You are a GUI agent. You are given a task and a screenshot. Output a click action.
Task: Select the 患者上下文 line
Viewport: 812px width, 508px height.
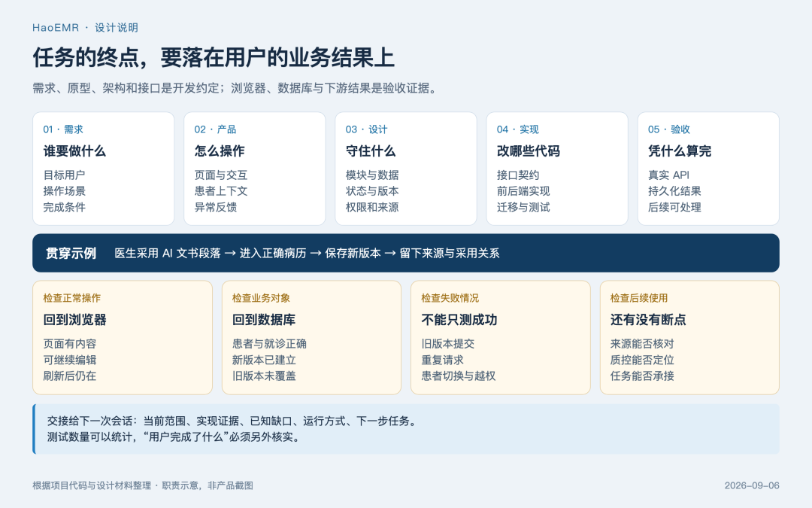(x=221, y=191)
